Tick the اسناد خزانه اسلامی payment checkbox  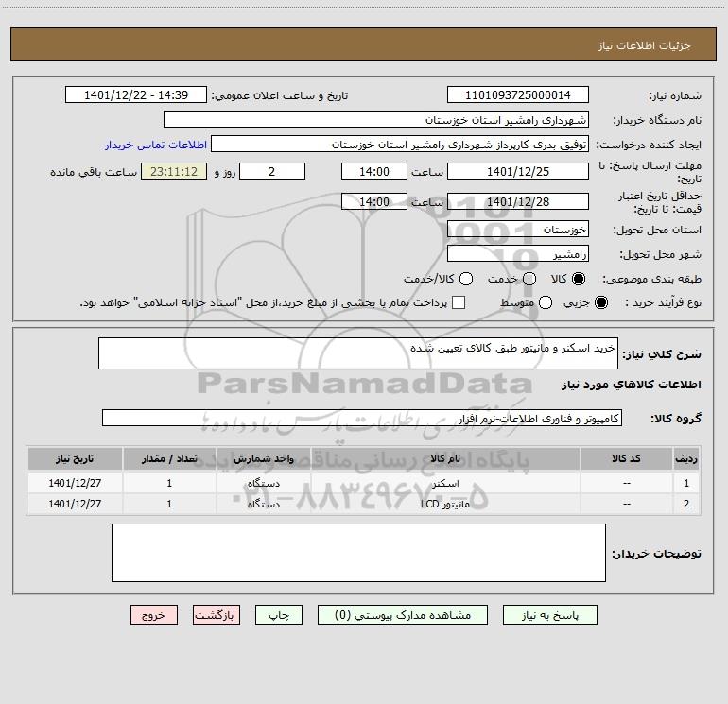459,302
